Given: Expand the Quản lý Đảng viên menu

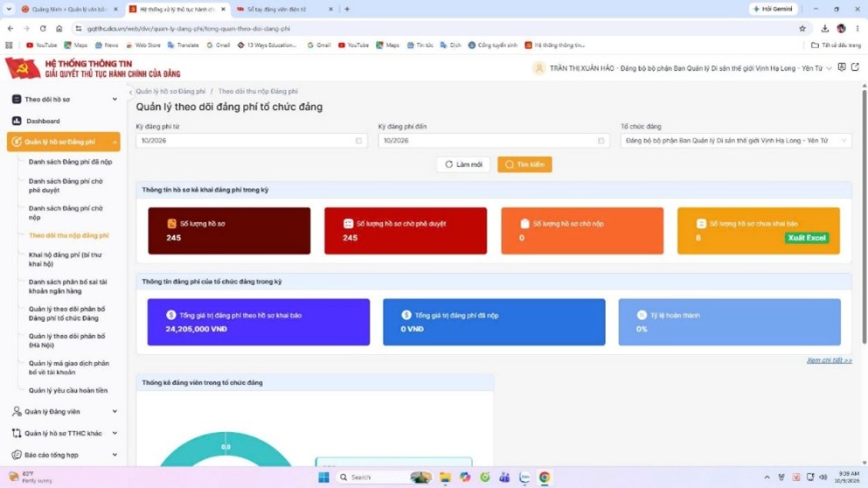Looking at the screenshot, I should click(x=115, y=412).
